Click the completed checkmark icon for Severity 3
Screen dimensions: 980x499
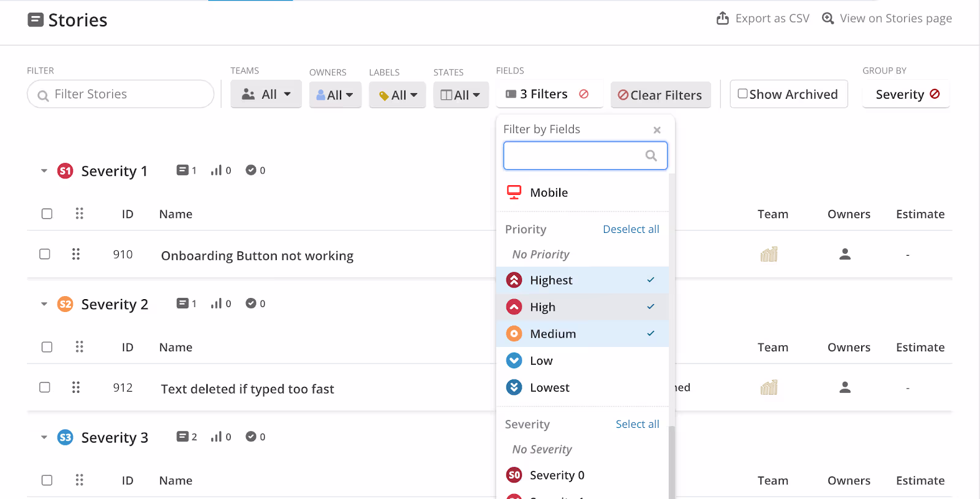pos(251,436)
